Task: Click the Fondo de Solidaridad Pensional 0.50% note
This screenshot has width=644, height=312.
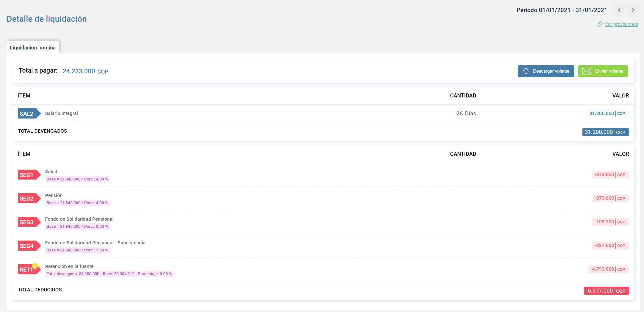Action: coord(77,227)
